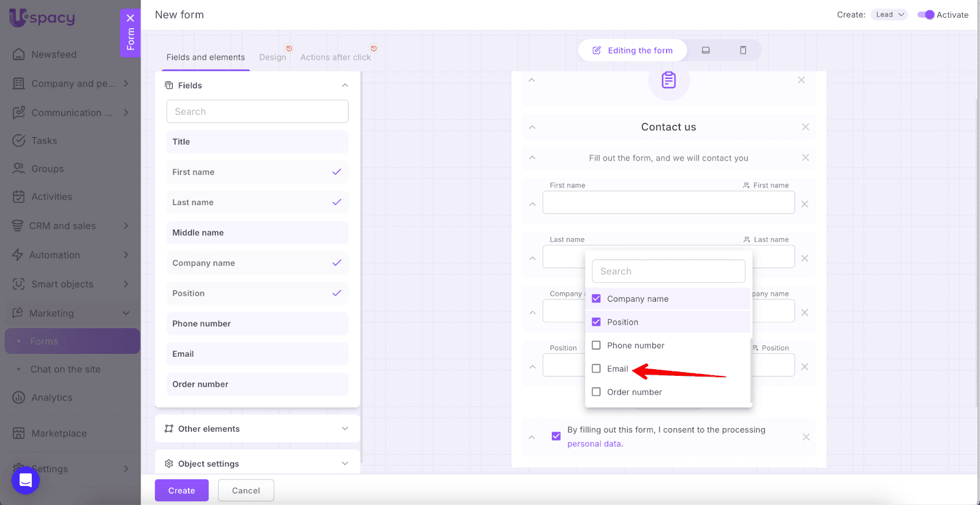Toggle the Activate switch

coord(925,15)
